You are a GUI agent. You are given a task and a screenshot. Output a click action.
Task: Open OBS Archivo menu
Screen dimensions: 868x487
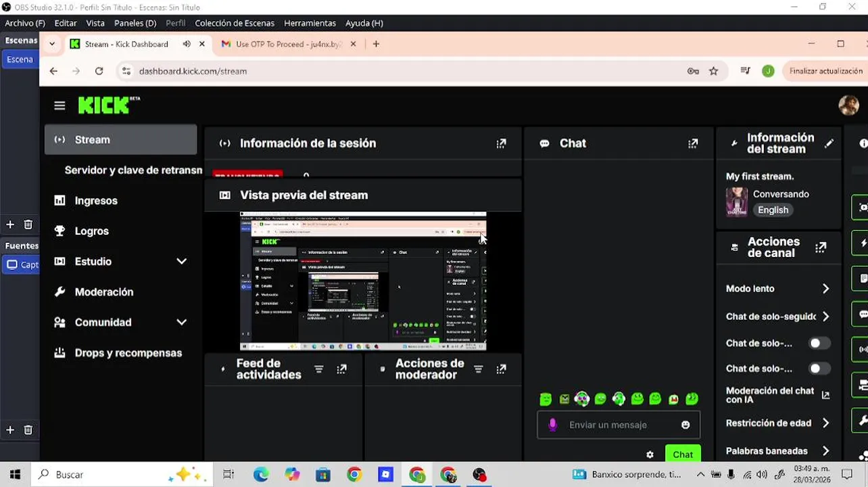25,23
